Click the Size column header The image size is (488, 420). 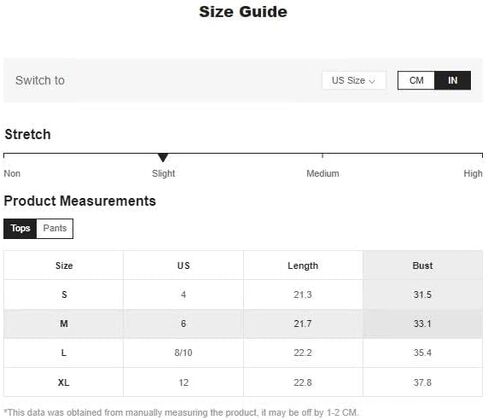coord(64,265)
